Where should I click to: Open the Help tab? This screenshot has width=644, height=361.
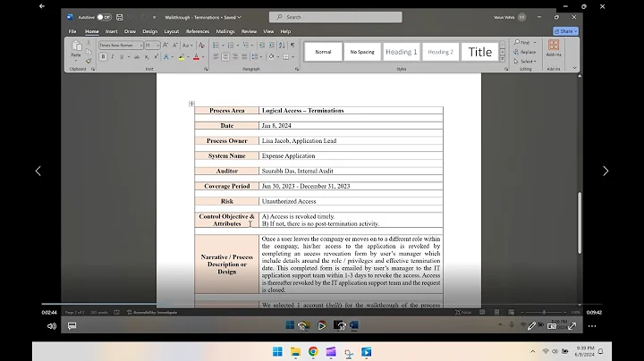[x=285, y=31]
